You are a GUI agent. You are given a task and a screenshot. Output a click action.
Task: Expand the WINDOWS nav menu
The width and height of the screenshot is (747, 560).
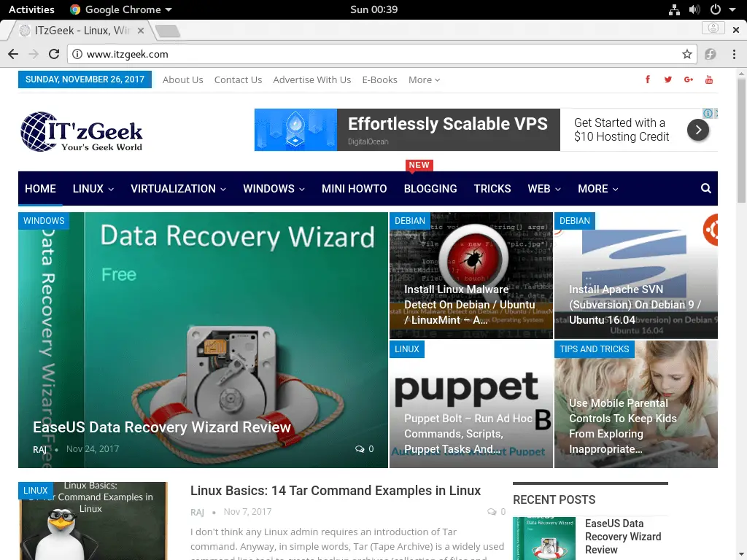tap(274, 189)
